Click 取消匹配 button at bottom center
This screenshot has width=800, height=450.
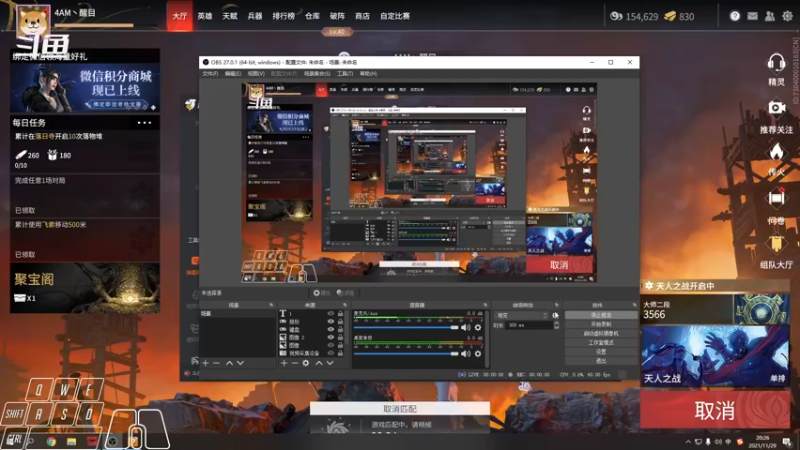pyautogui.click(x=400, y=409)
